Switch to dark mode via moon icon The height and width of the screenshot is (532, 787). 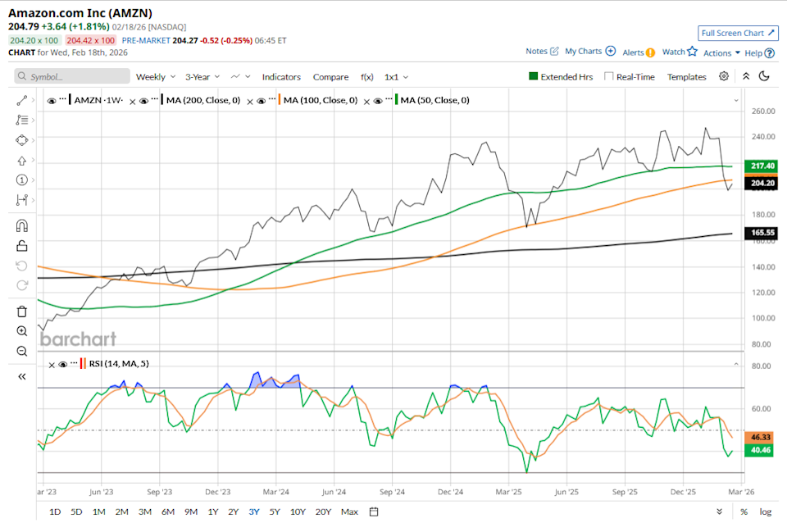pyautogui.click(x=764, y=76)
